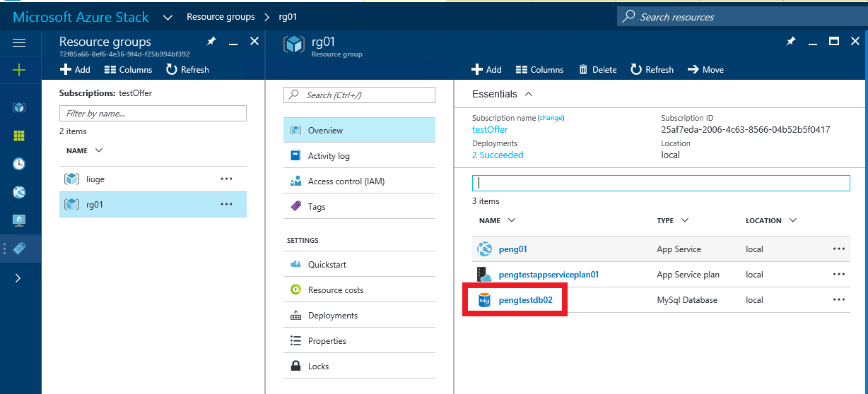This screenshot has width=868, height=394.
Task: Click the green plus New resource icon
Action: 19,70
